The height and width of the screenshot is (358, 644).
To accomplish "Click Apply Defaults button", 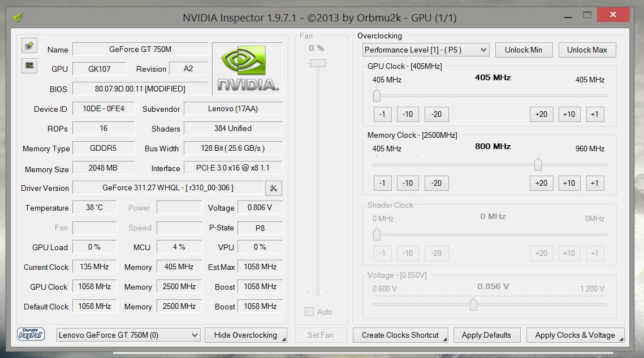I will point(486,335).
